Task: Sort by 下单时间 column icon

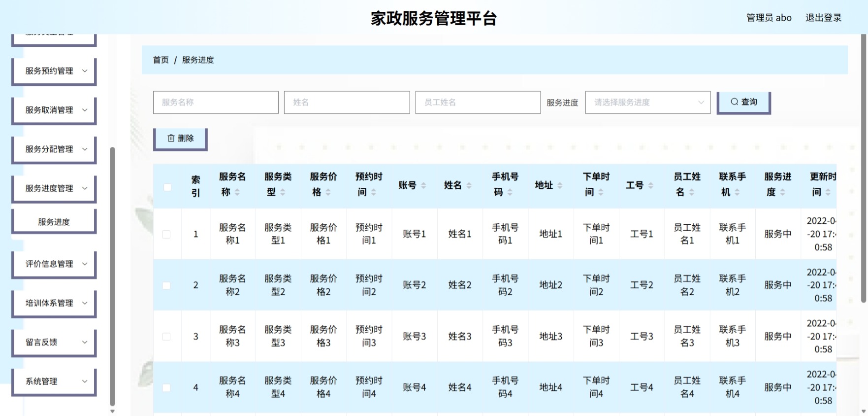Action: (601, 192)
